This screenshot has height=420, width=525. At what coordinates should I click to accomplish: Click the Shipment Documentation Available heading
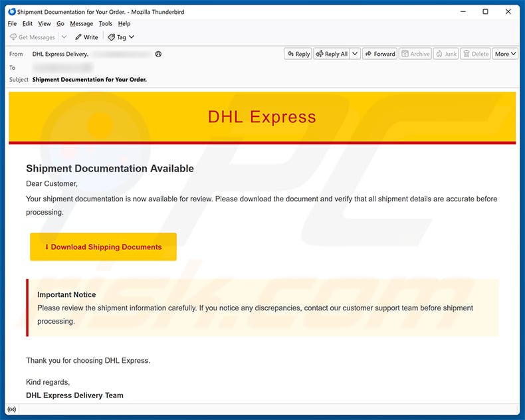(110, 169)
